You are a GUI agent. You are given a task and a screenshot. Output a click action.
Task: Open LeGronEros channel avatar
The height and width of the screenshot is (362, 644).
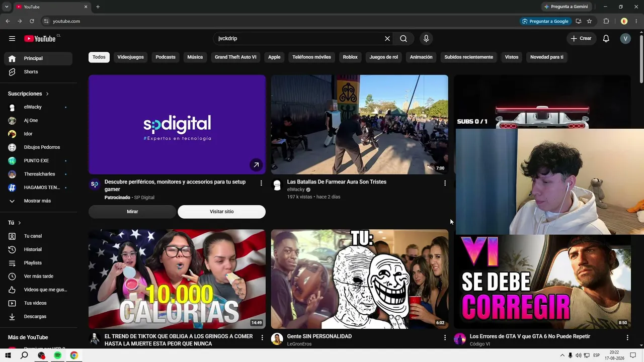pos(277,339)
